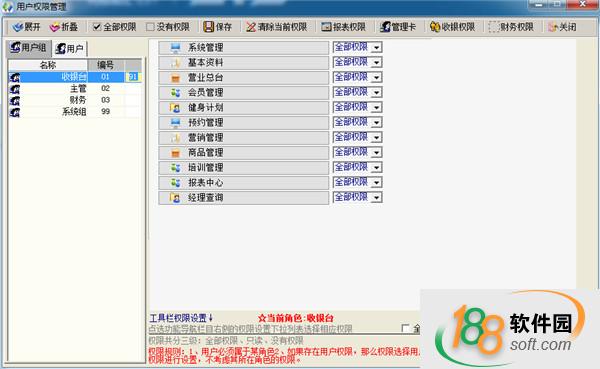
Task: Select the 主管 group name
Action: coord(78,88)
